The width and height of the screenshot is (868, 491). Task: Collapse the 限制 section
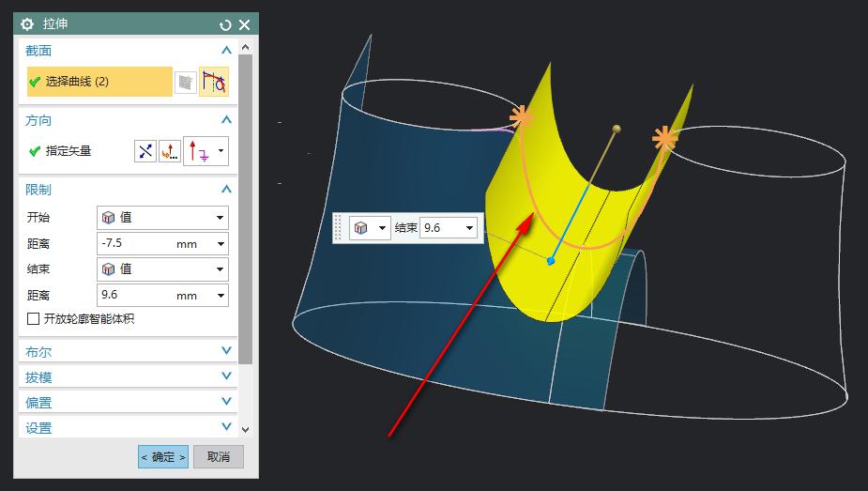(x=226, y=189)
